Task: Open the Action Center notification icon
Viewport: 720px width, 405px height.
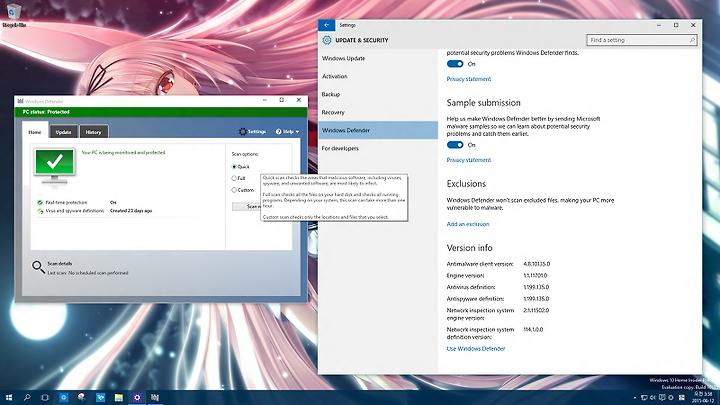Action: [662, 398]
